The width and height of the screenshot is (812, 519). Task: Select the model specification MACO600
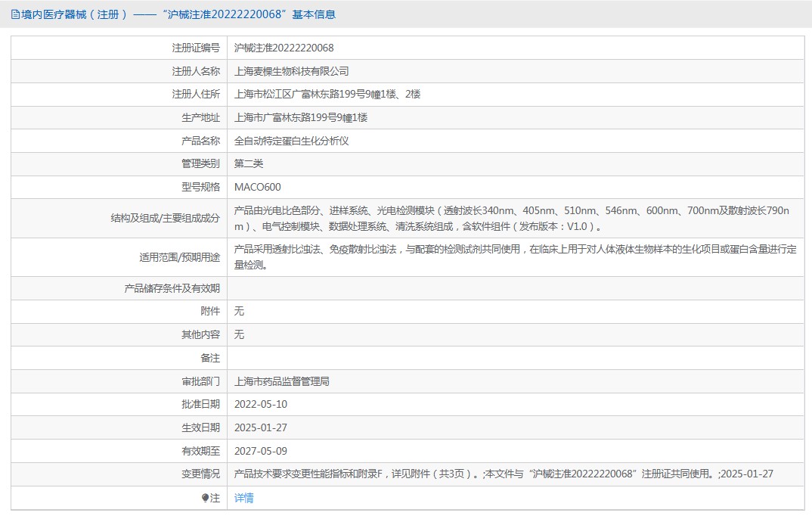[x=257, y=187]
